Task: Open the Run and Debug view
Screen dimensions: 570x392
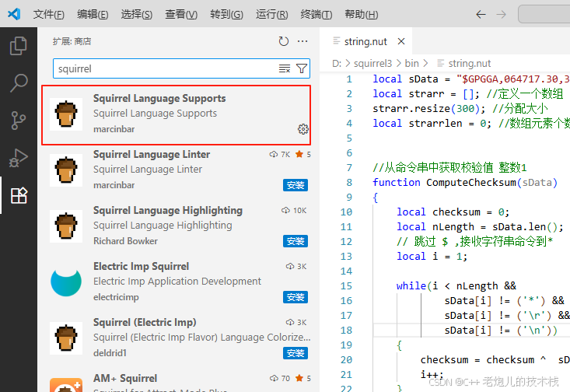Action: (18, 158)
